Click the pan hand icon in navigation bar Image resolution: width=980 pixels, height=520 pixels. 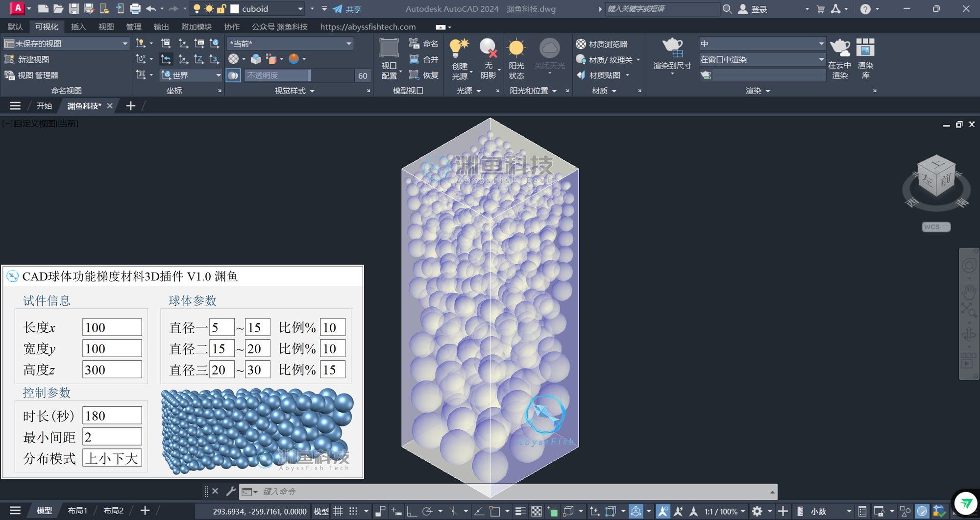pyautogui.click(x=969, y=292)
